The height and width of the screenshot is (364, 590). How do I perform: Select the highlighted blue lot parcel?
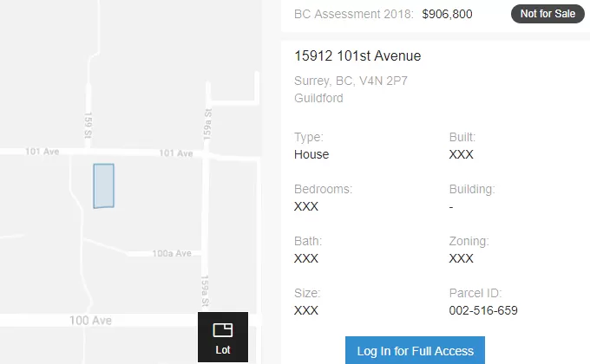click(104, 185)
